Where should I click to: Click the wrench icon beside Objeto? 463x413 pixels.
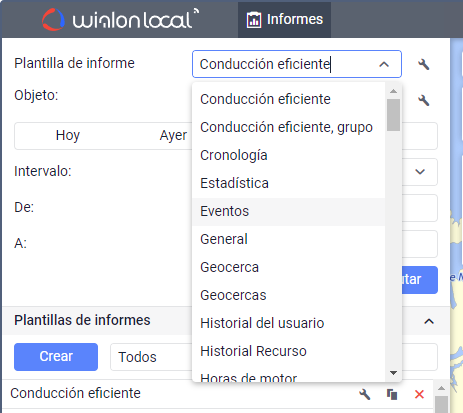(424, 100)
